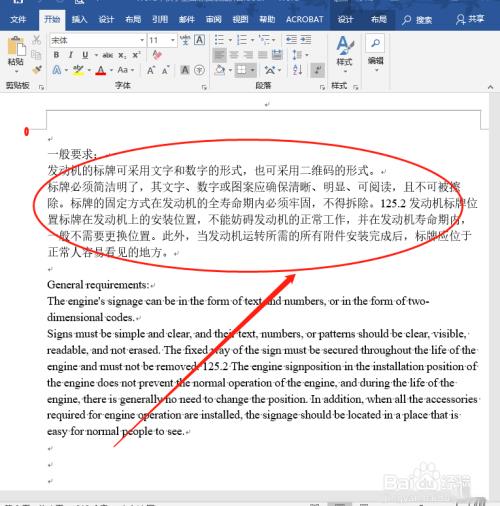Click the Clear Formatting eraser icon
The height and width of the screenshot is (506, 500).
157,54
